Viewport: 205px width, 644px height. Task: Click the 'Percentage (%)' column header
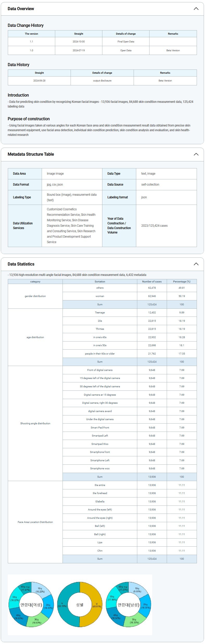(x=182, y=281)
